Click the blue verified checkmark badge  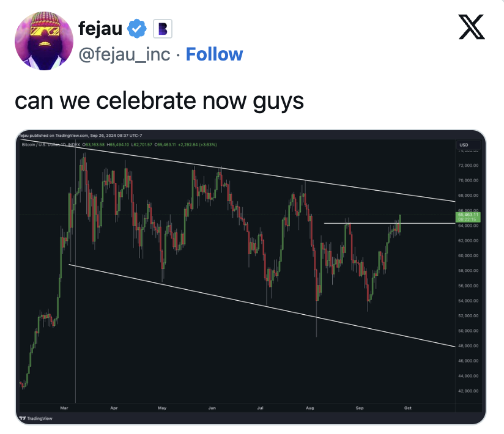coord(136,28)
